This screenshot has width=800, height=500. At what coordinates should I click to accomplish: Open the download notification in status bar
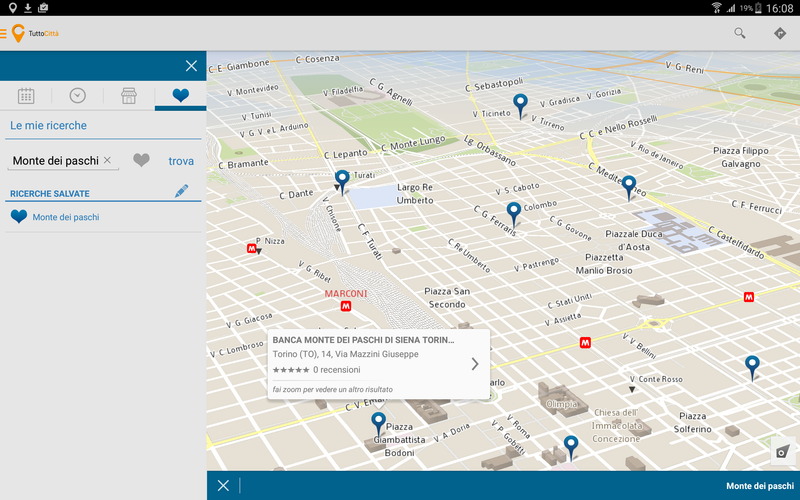tap(28, 8)
